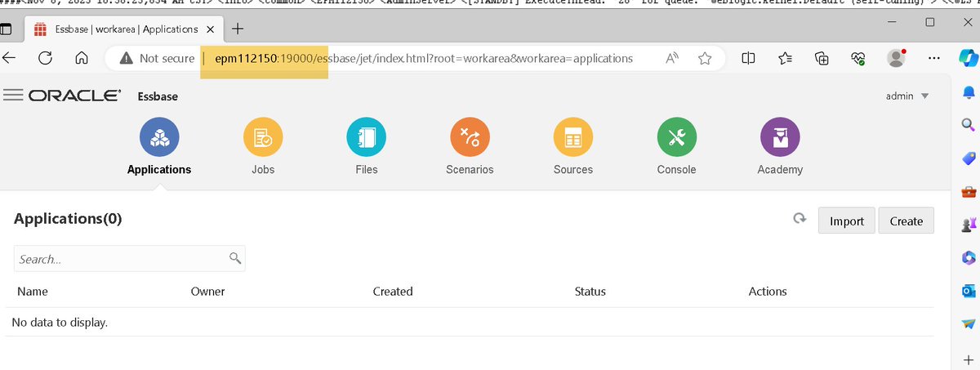This screenshot has width=980, height=370.
Task: Open the Read aloud icon in address bar
Action: pos(672,58)
